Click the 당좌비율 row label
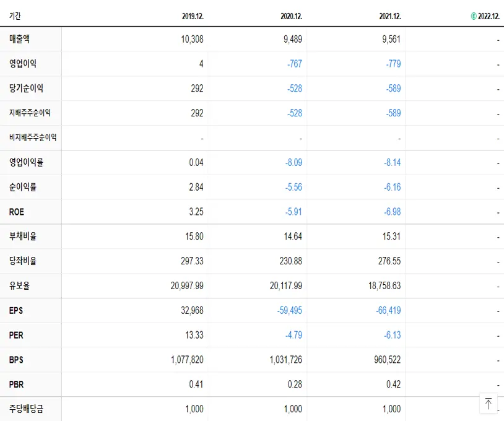 click(23, 261)
